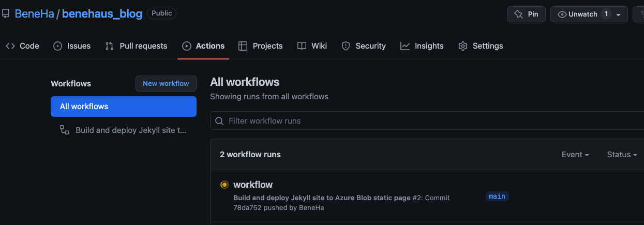Switch to the Code tab
This screenshot has height=225, width=644.
pos(22,46)
